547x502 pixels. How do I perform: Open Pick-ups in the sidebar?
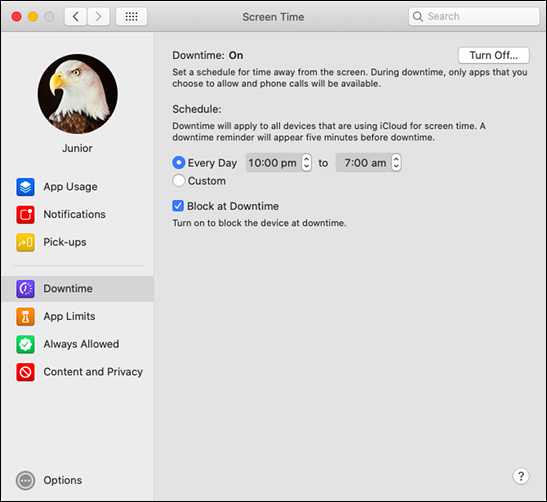pos(77,242)
